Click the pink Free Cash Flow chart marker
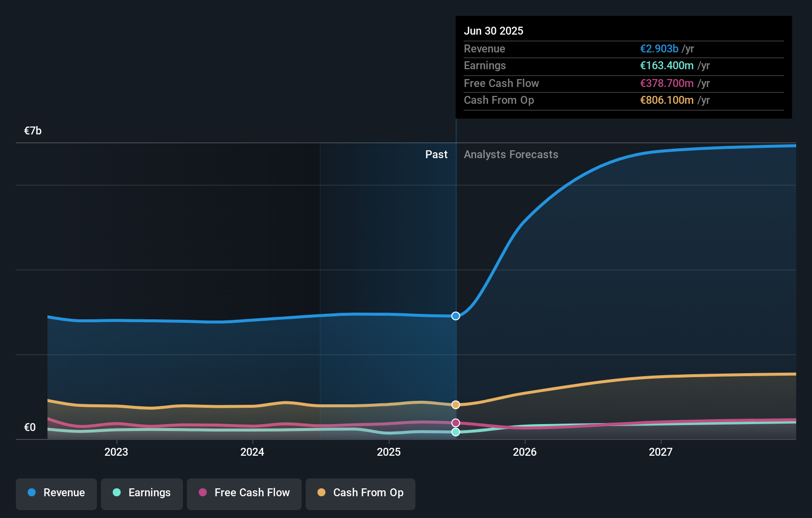The width and height of the screenshot is (812, 518). pyautogui.click(x=455, y=423)
